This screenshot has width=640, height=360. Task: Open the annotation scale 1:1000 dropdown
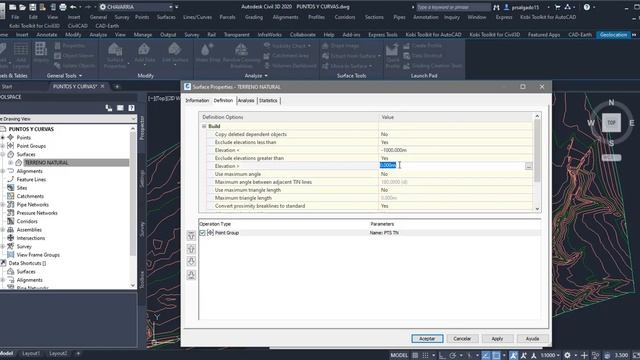[550, 355]
